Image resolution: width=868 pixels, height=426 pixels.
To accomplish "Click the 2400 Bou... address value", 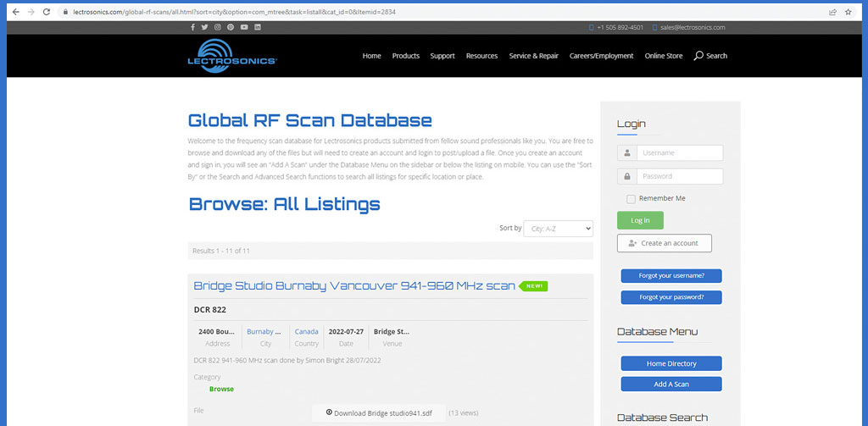I will coord(217,332).
